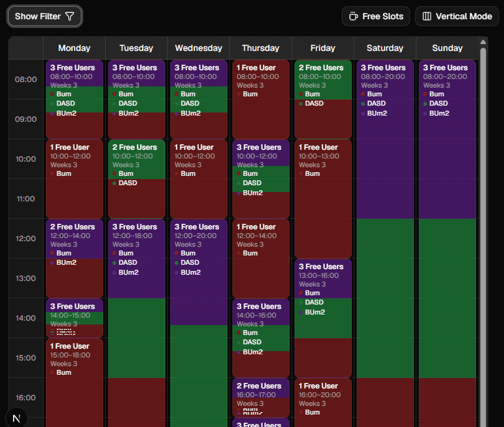Image resolution: width=504 pixels, height=427 pixels.
Task: Click the 16:00 time label
Action: 25,398
